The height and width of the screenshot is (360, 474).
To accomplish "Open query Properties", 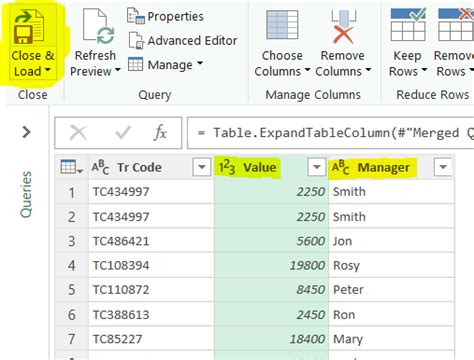I will pyautogui.click(x=165, y=16).
